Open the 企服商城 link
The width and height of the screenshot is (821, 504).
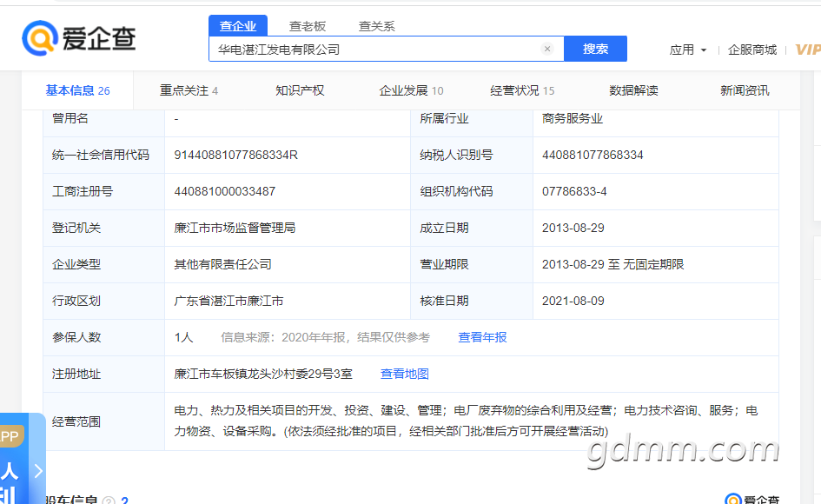[x=752, y=50]
